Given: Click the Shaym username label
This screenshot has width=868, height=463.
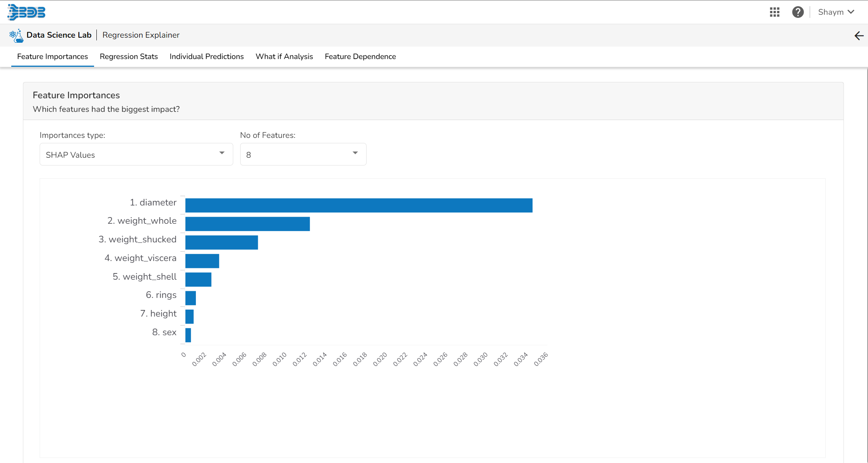Looking at the screenshot, I should [x=830, y=12].
